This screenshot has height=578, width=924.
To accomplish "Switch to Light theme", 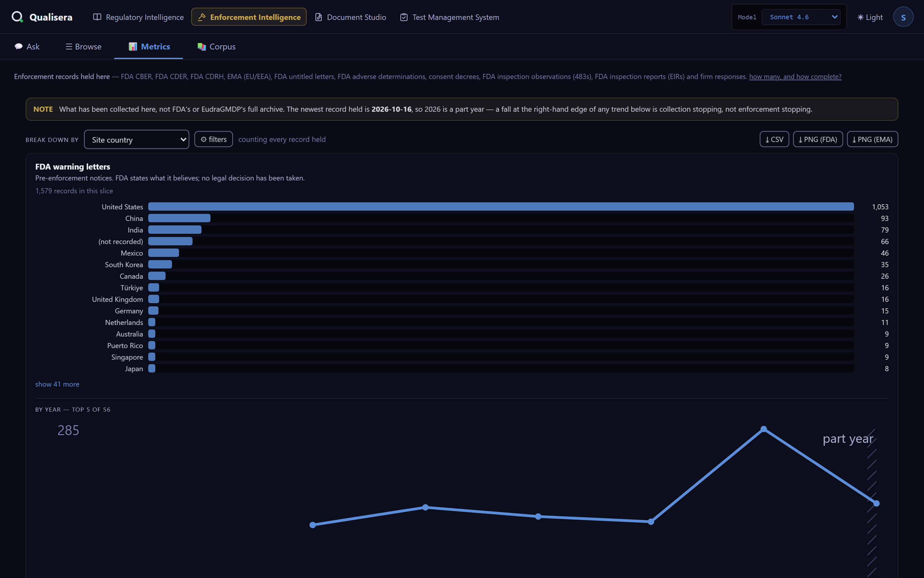I will click(870, 17).
